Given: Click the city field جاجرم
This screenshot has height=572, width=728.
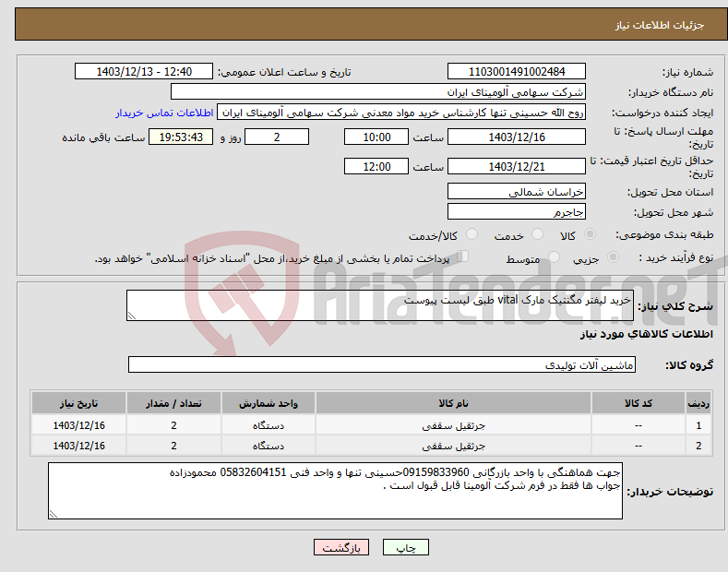Looking at the screenshot, I should (x=517, y=211).
